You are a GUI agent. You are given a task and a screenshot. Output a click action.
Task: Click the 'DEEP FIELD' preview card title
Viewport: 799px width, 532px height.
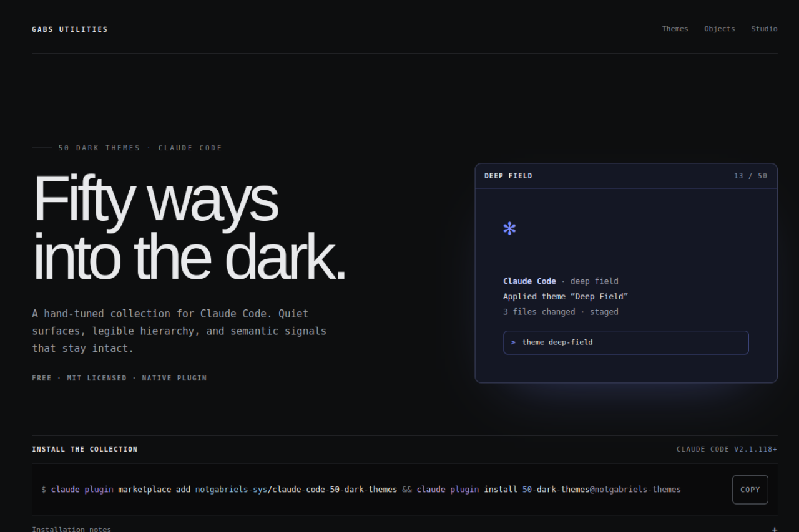508,176
